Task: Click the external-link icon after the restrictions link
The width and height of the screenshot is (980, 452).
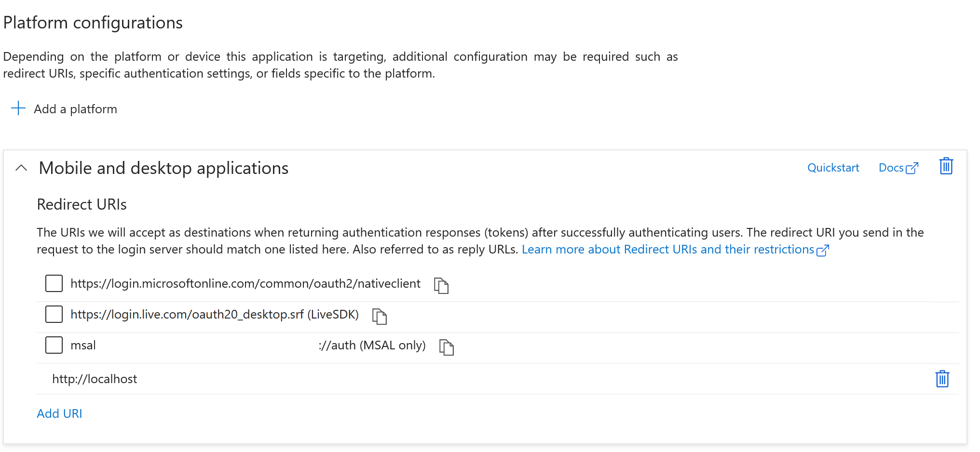Action: [x=824, y=250]
